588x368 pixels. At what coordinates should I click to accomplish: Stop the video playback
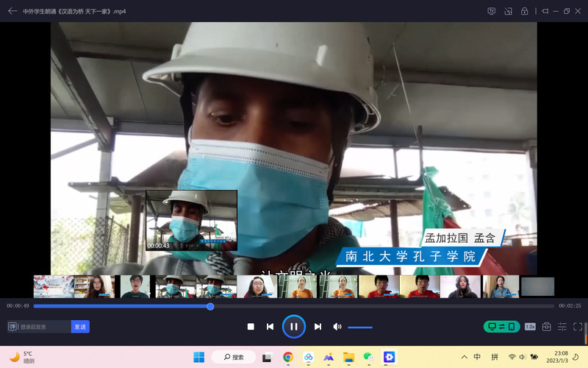251,327
